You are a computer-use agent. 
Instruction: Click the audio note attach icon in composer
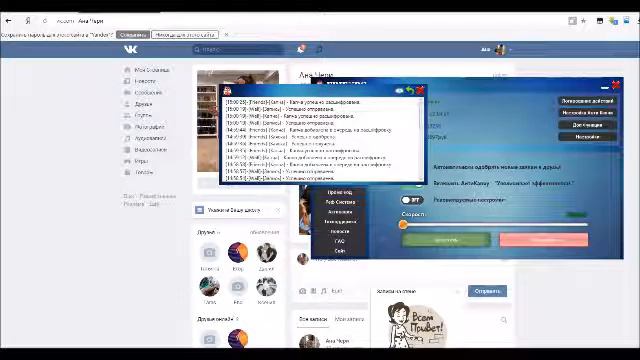(x=324, y=291)
